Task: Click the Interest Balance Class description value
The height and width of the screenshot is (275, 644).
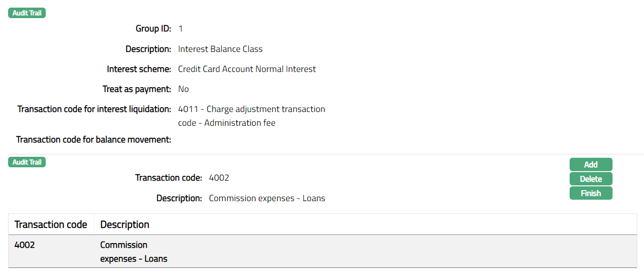Action: 220,49
